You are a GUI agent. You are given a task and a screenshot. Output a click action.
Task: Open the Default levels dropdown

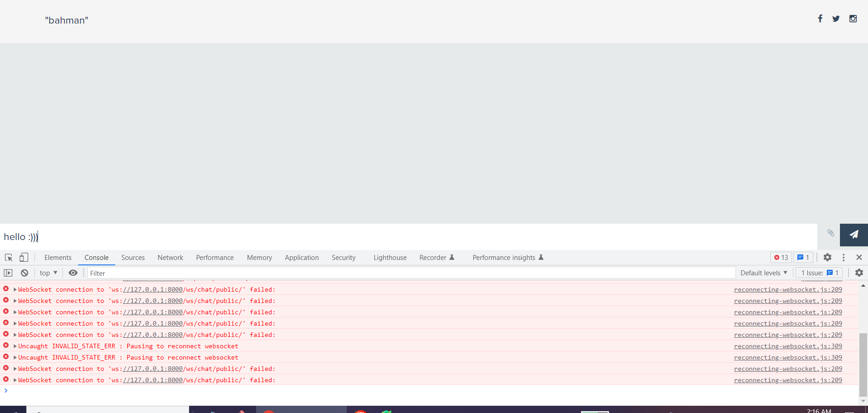[x=764, y=273]
